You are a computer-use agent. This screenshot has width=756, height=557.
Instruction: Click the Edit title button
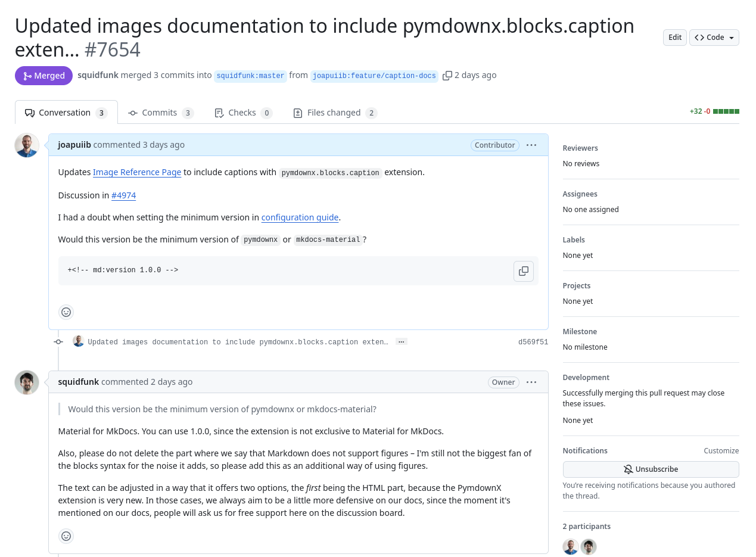tap(675, 38)
